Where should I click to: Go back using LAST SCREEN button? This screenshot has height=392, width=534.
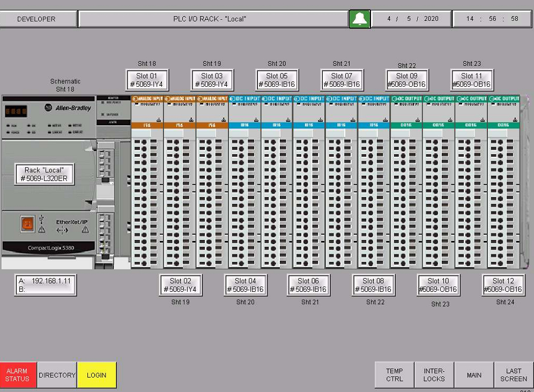(x=514, y=375)
